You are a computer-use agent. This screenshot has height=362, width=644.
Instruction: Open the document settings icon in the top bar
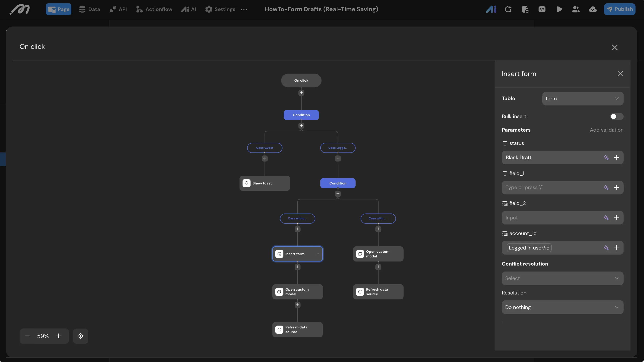click(525, 9)
